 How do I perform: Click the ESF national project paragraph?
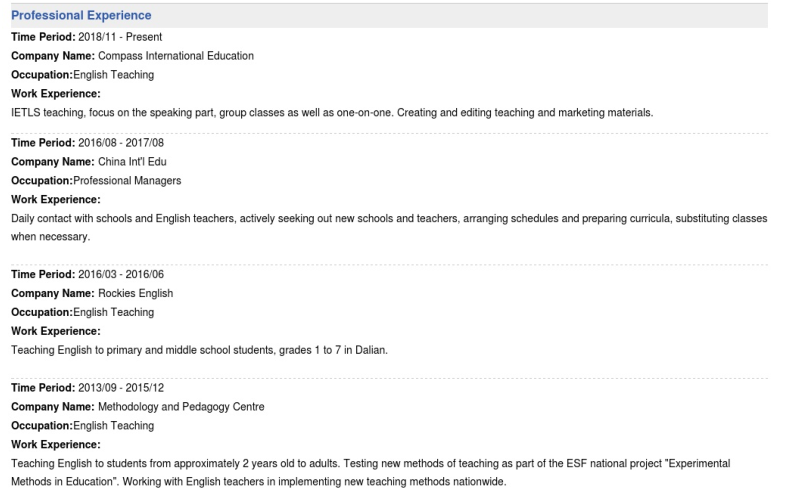coord(370,472)
